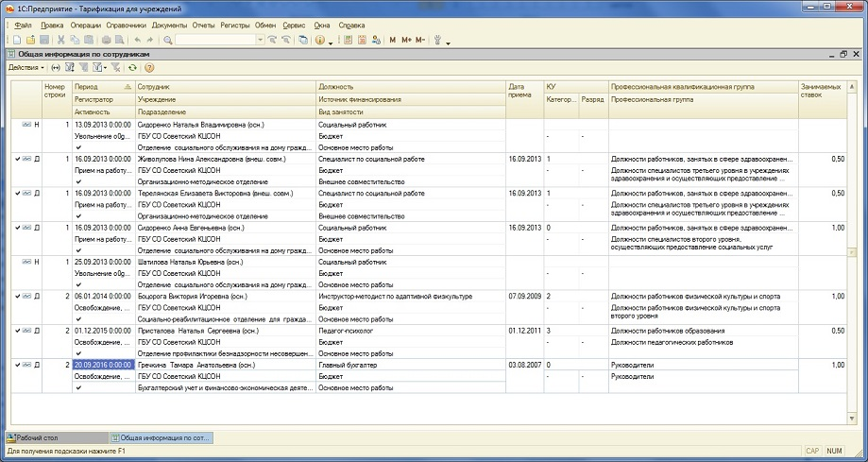Open the Справочники menu
The height and width of the screenshot is (462, 868).
125,24
